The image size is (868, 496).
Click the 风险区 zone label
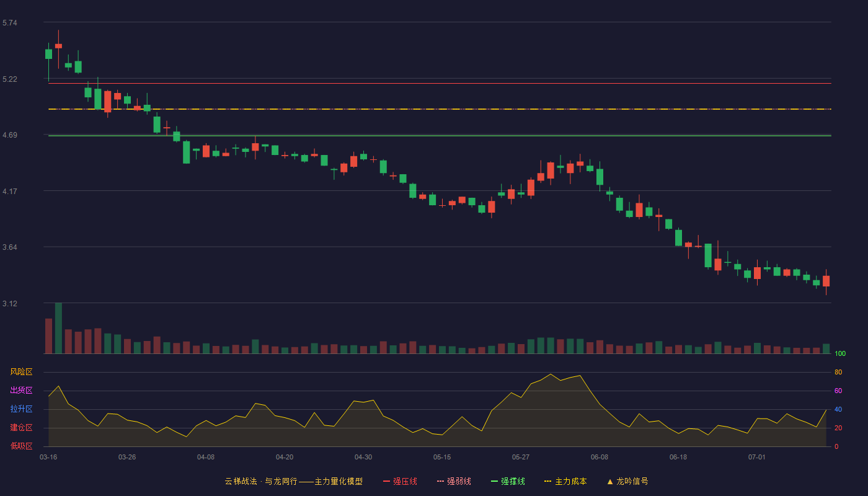click(x=21, y=372)
